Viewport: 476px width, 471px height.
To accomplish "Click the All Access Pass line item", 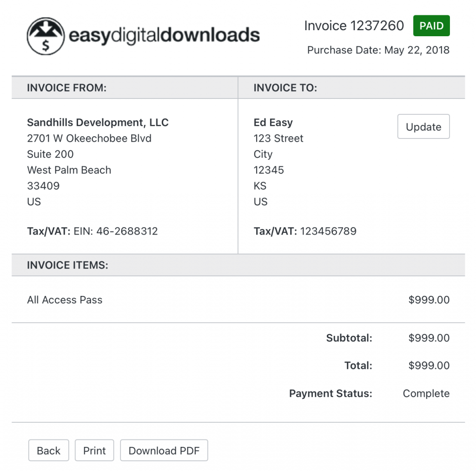I will pos(65,300).
